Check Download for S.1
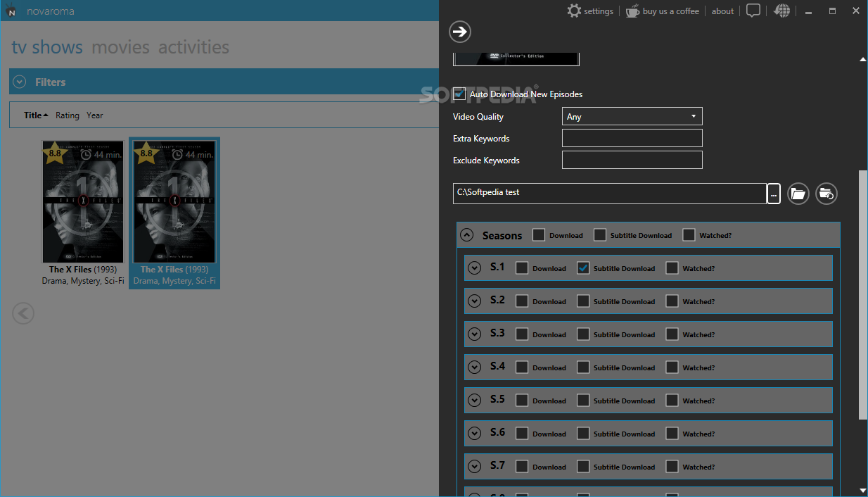The image size is (868, 497). 522,268
